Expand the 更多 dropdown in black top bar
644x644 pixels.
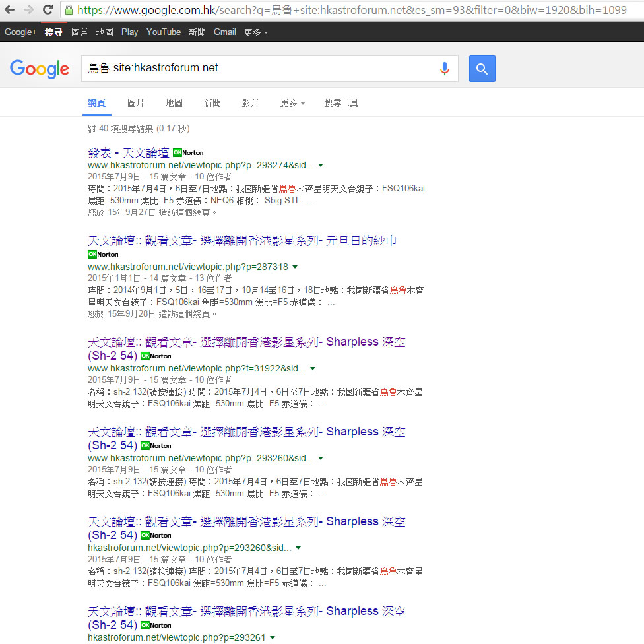pyautogui.click(x=255, y=32)
